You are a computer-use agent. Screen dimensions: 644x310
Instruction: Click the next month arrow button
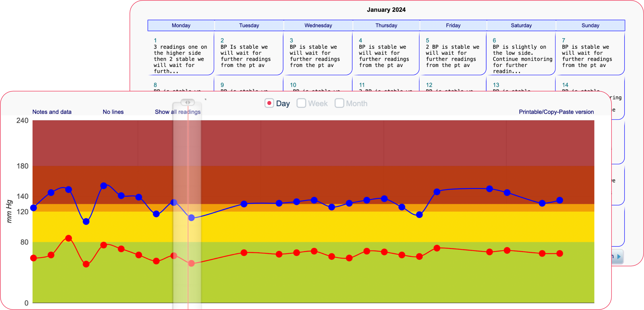(x=618, y=256)
